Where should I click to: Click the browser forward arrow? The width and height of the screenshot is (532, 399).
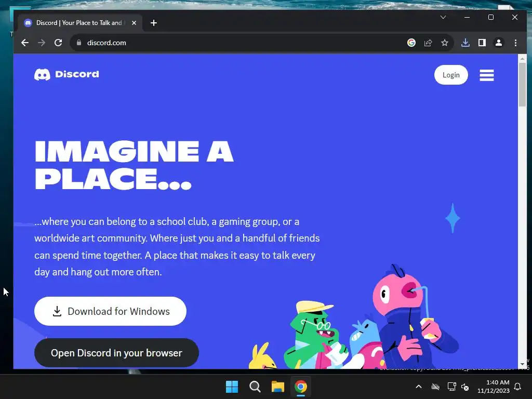(x=42, y=43)
